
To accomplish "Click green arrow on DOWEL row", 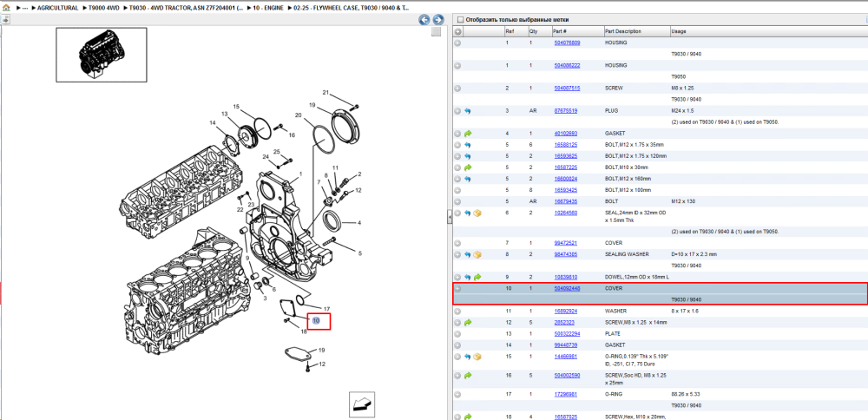I will tap(477, 277).
